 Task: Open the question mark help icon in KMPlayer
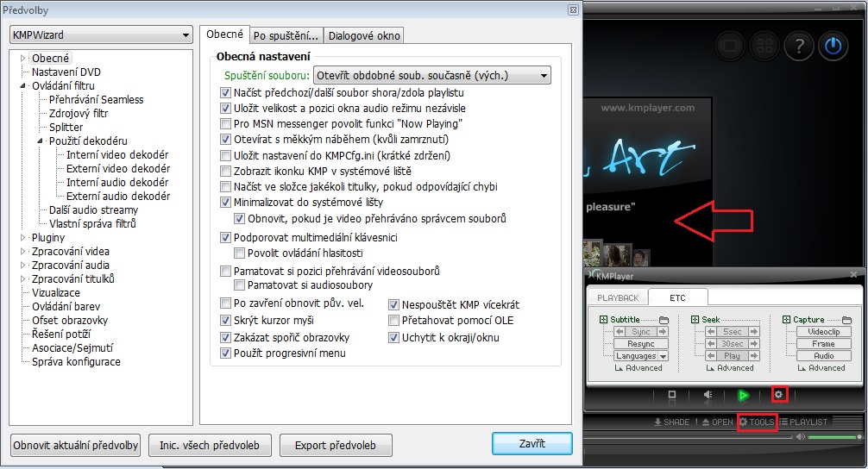click(798, 46)
